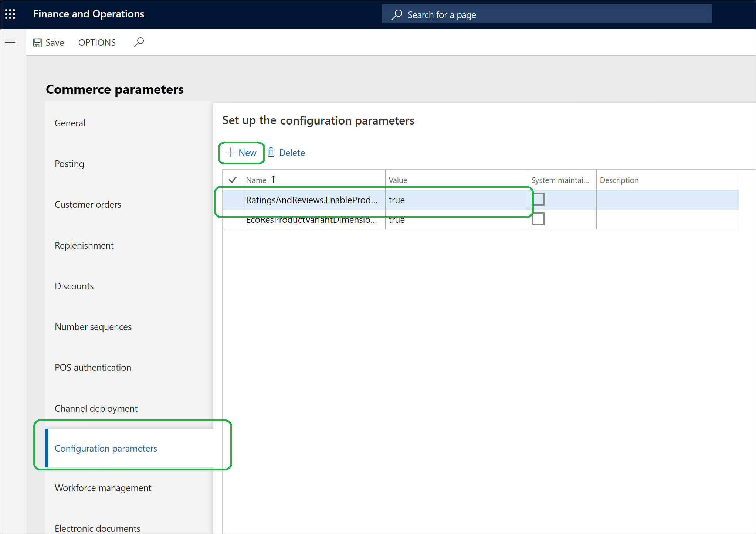This screenshot has height=534, width=756.
Task: Click the New button to add parameter
Action: 241,153
